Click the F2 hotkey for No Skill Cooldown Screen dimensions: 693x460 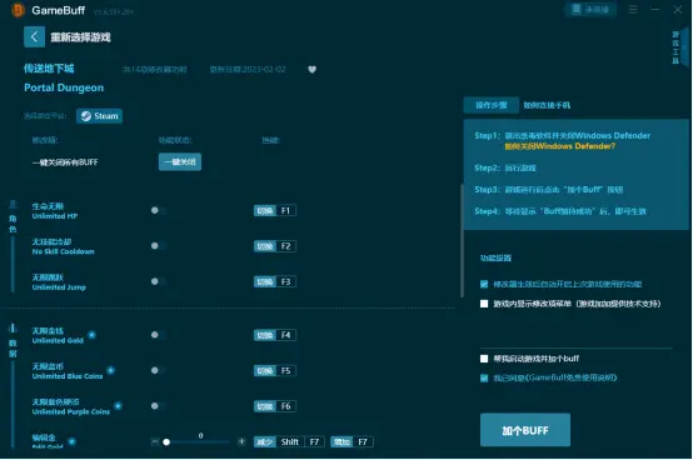[274, 246]
